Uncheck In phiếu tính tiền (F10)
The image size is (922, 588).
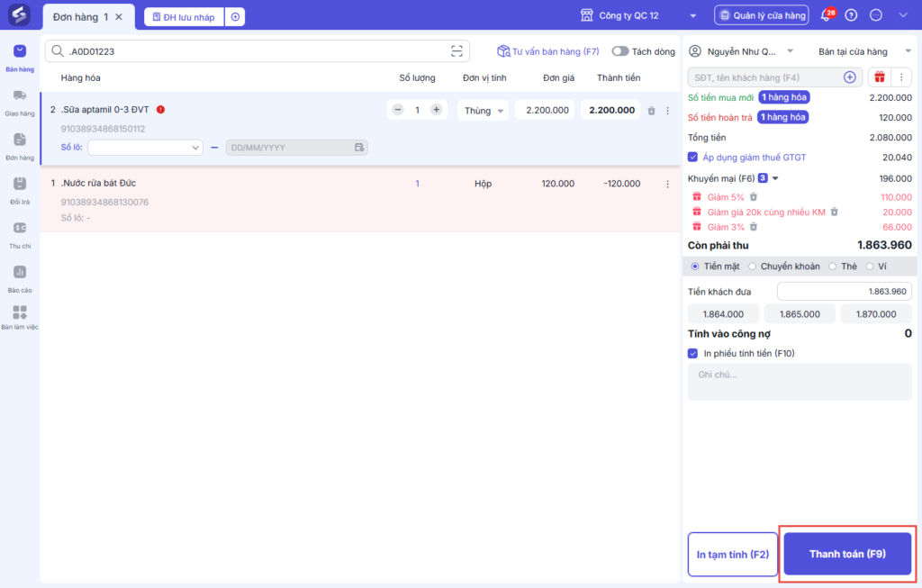click(692, 353)
